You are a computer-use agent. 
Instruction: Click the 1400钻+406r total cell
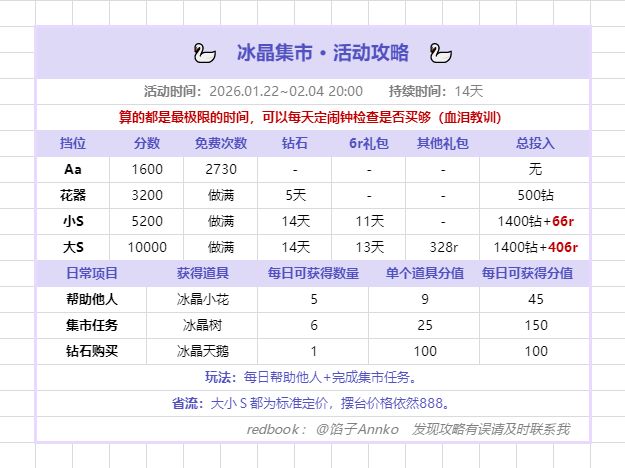coord(536,247)
